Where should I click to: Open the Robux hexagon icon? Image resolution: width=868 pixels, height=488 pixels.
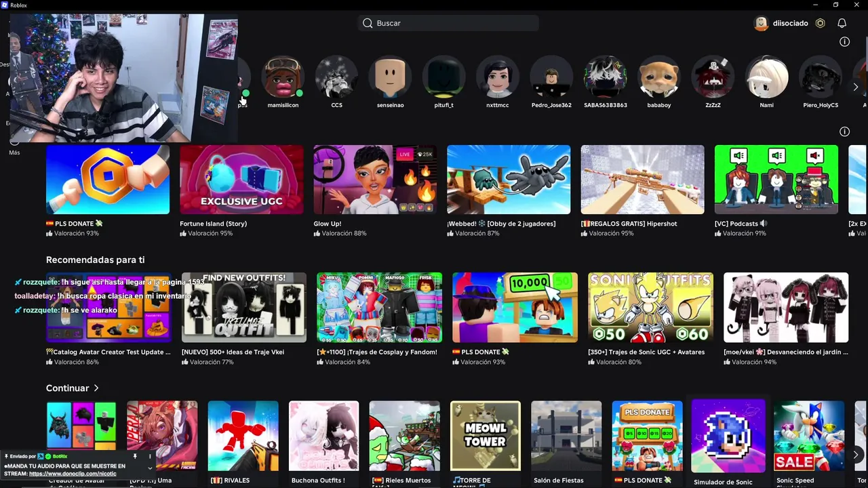pyautogui.click(x=820, y=23)
